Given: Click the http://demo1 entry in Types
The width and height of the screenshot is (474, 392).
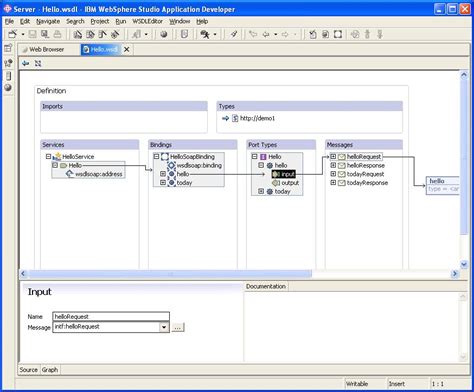Looking at the screenshot, I should coord(257,118).
